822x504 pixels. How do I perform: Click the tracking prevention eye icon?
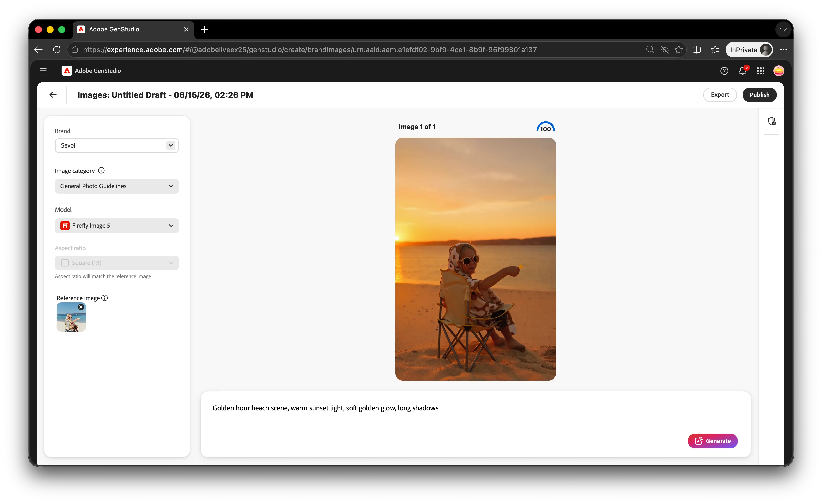664,50
